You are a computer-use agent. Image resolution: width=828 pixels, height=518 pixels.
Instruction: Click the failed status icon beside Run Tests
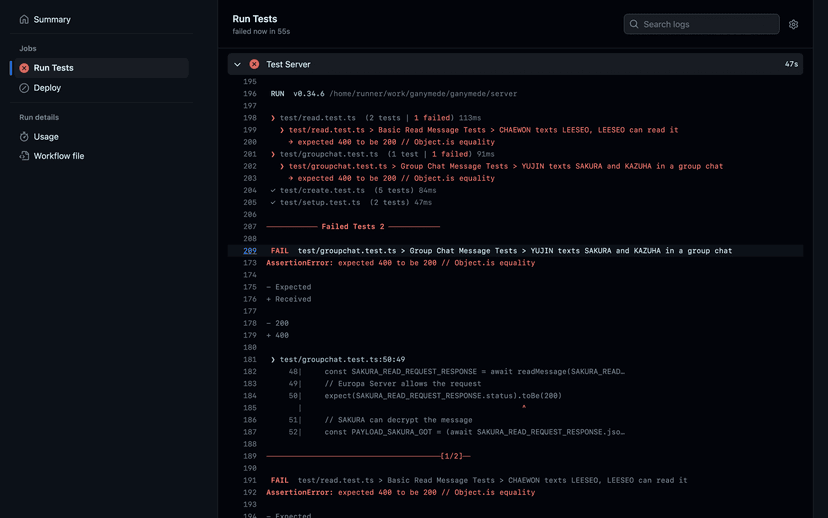[x=24, y=68]
